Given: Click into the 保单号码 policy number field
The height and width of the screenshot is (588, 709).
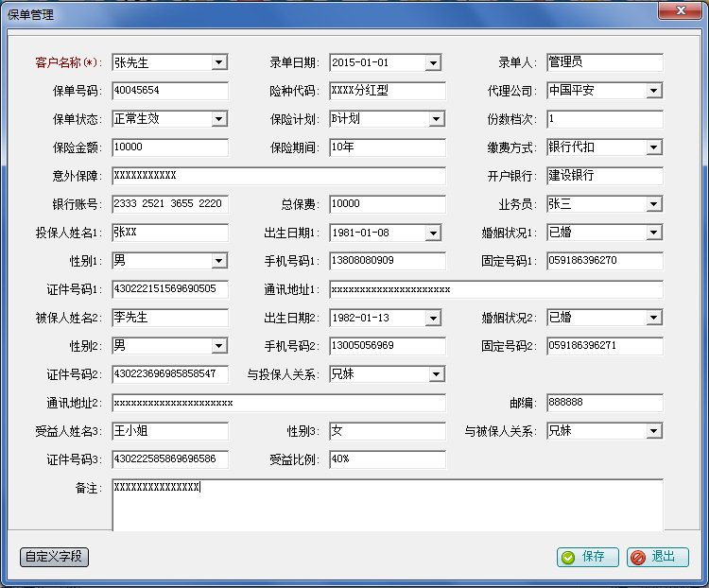Looking at the screenshot, I should (170, 91).
